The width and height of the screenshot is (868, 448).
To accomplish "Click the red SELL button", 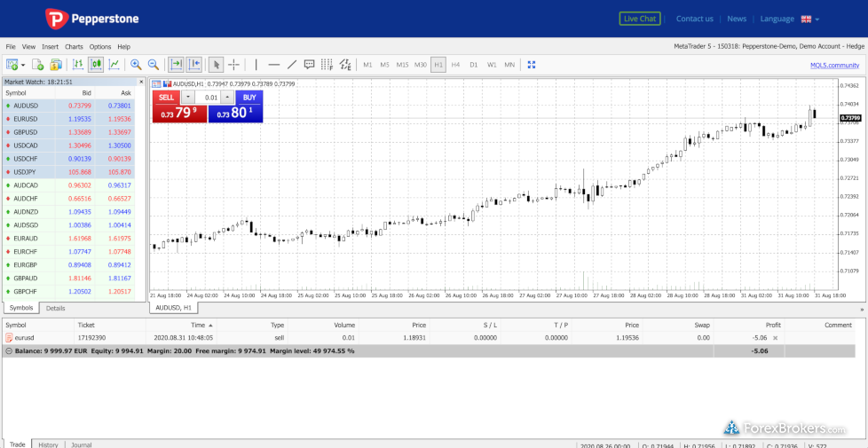I will pos(166,98).
